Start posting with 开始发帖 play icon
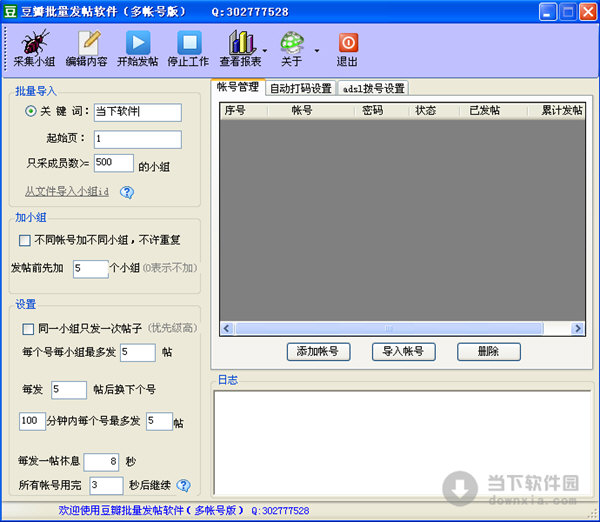600x522 pixels. pyautogui.click(x=138, y=42)
